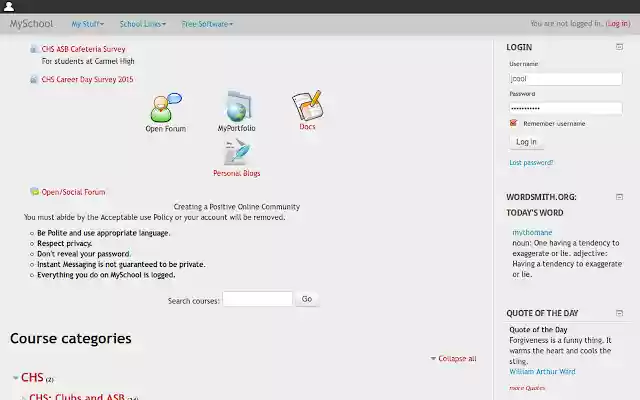Click 'Instant Messaging is not guaranteed' item

pos(121,264)
